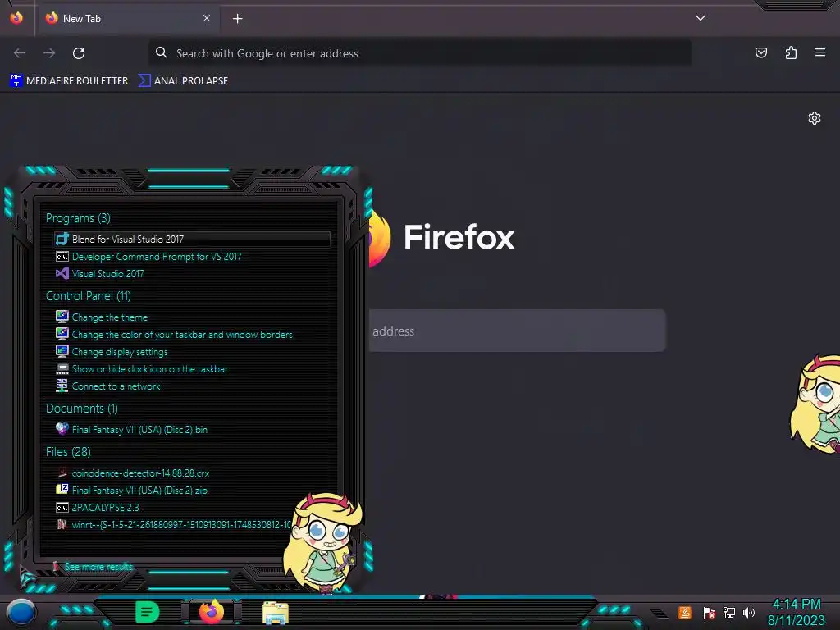Click the Blend for Visual Studio icon

(x=62, y=239)
